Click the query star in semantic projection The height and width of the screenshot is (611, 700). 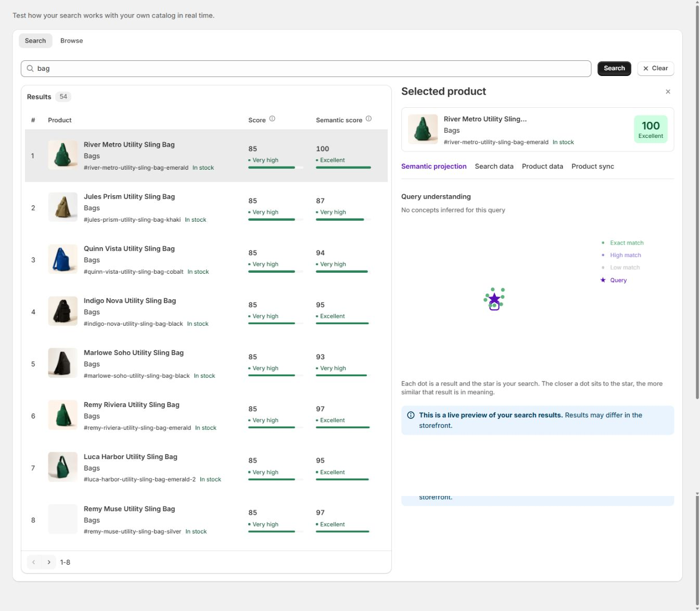tap(494, 299)
